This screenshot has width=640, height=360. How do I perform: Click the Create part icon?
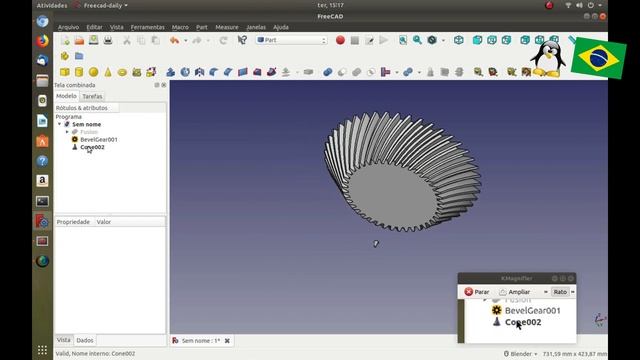click(64, 56)
